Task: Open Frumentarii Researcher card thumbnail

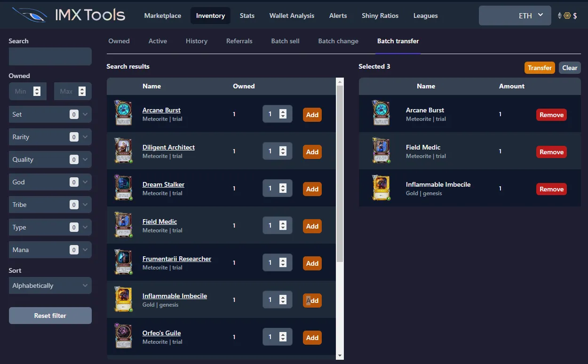Action: click(123, 262)
